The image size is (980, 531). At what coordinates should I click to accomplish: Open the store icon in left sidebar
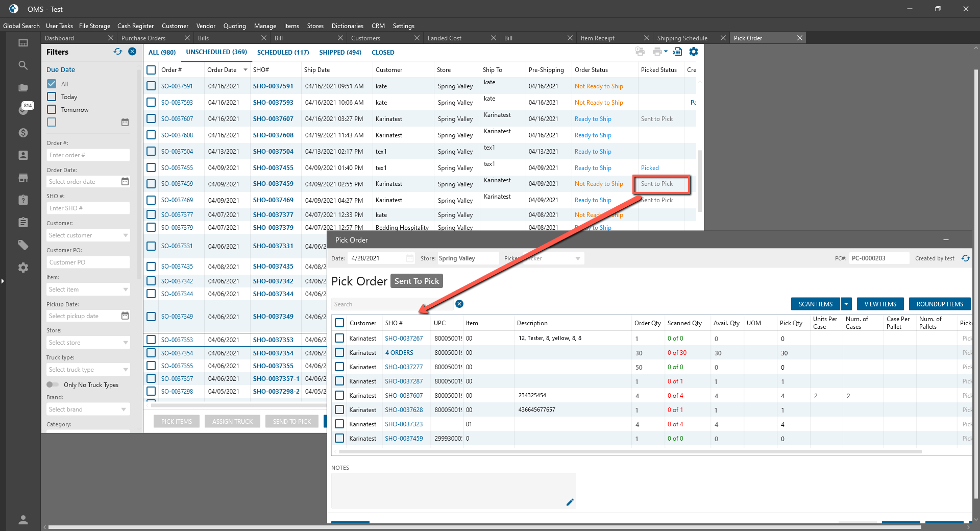coord(23,178)
